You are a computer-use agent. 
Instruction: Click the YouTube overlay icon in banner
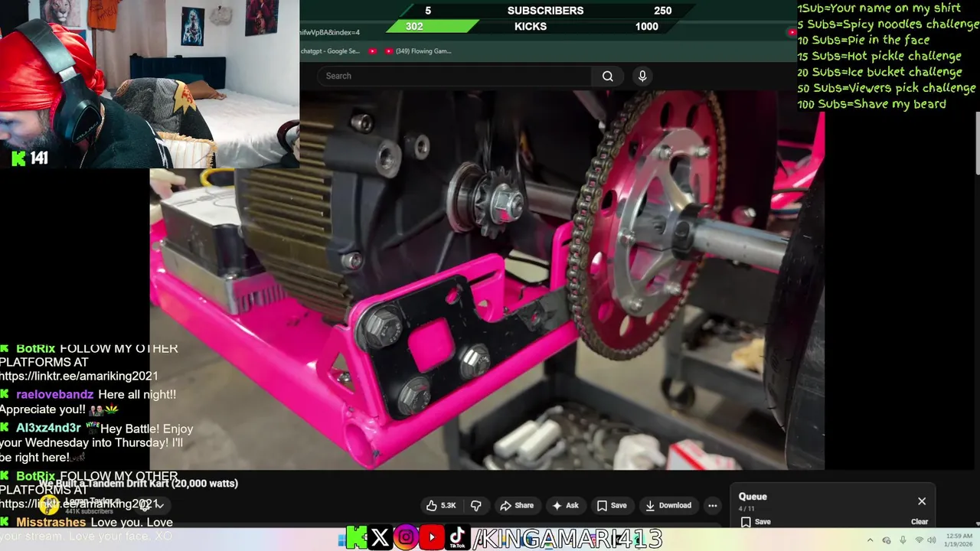432,538
